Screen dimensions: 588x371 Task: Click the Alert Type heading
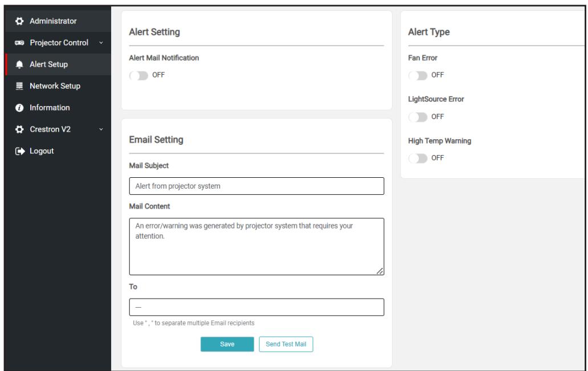pos(429,32)
